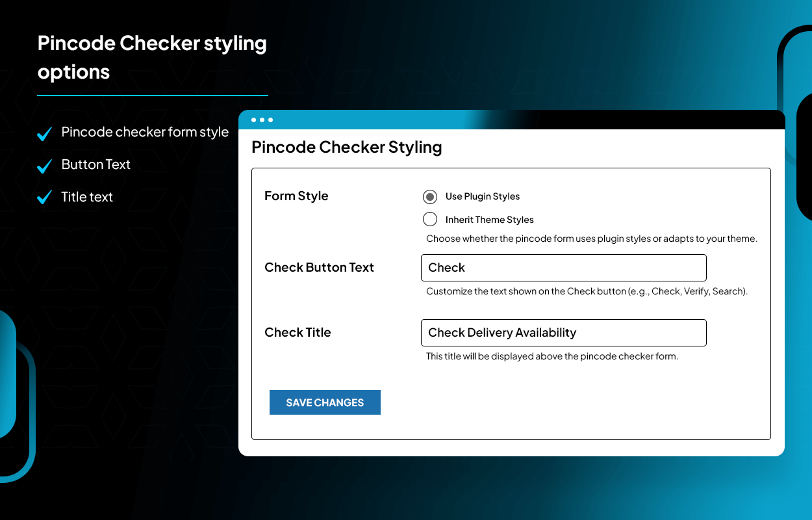Image resolution: width=812 pixels, height=520 pixels.
Task: Click the checkmark icon beside Button Text
Action: [44, 166]
